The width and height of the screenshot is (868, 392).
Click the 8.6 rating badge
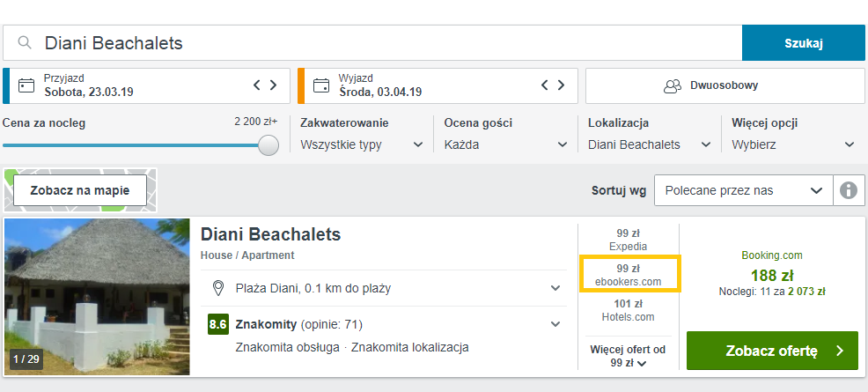coord(218,324)
